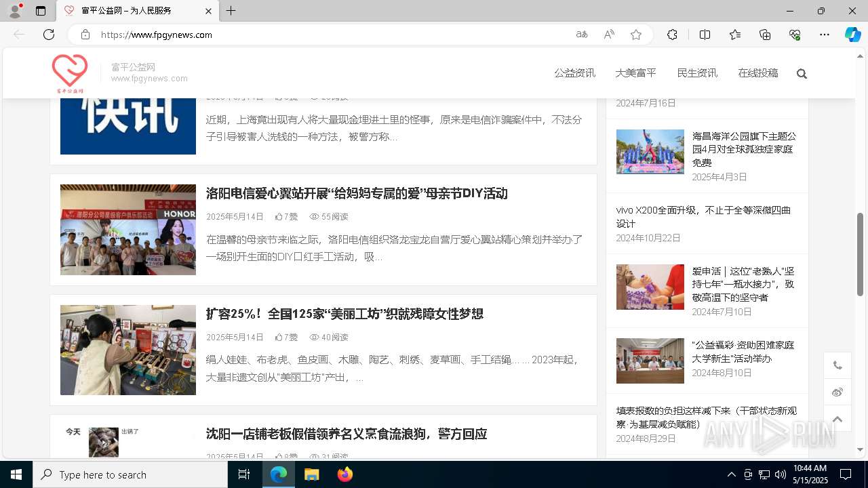This screenshot has height=488, width=868.
Task: Click the 美丽工坊 crafts thumbnail
Action: (x=128, y=350)
